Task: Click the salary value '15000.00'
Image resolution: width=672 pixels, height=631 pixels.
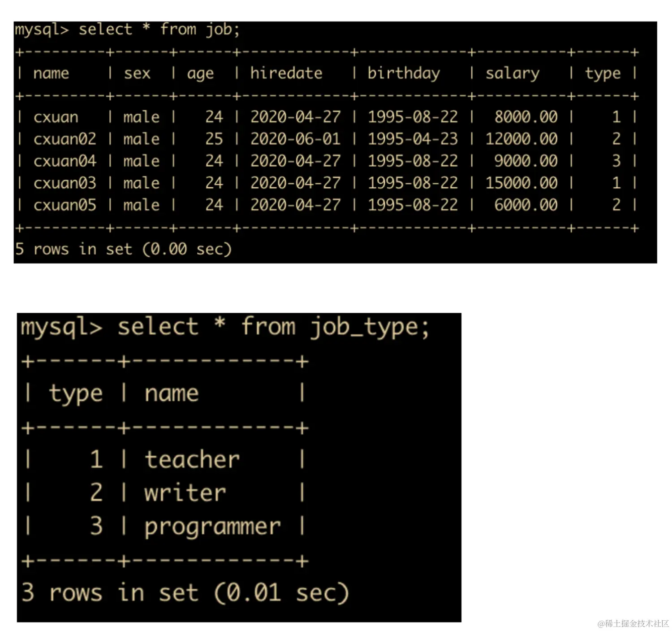Action: 521,183
